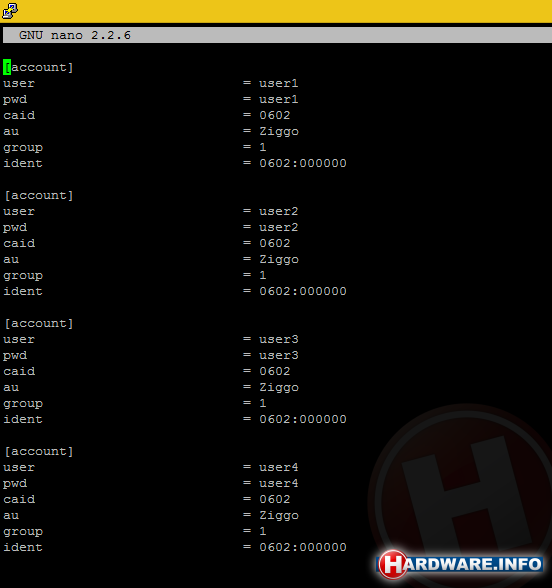Click the GNU nano 2.2.6 header bar
552x588 pixels.
point(277,35)
